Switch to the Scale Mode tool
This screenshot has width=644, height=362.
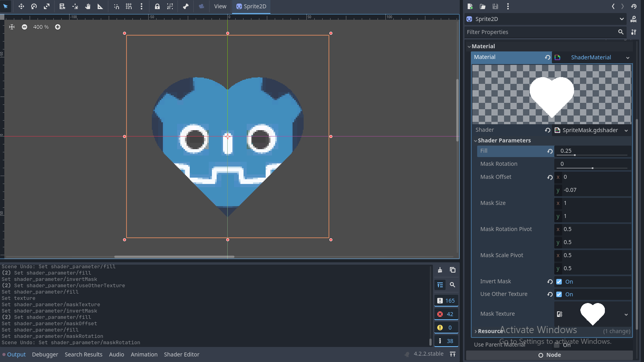(47, 6)
